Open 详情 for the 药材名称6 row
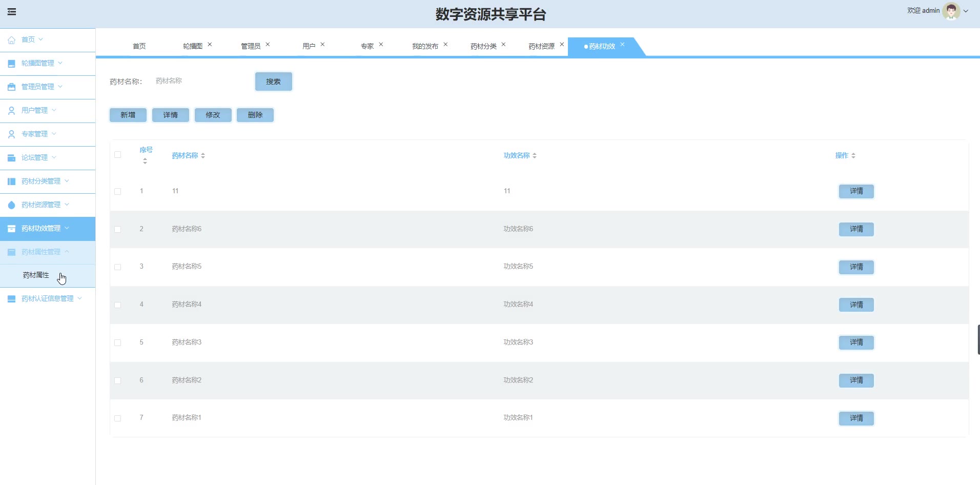Viewport: 980px width, 485px height. (x=856, y=229)
